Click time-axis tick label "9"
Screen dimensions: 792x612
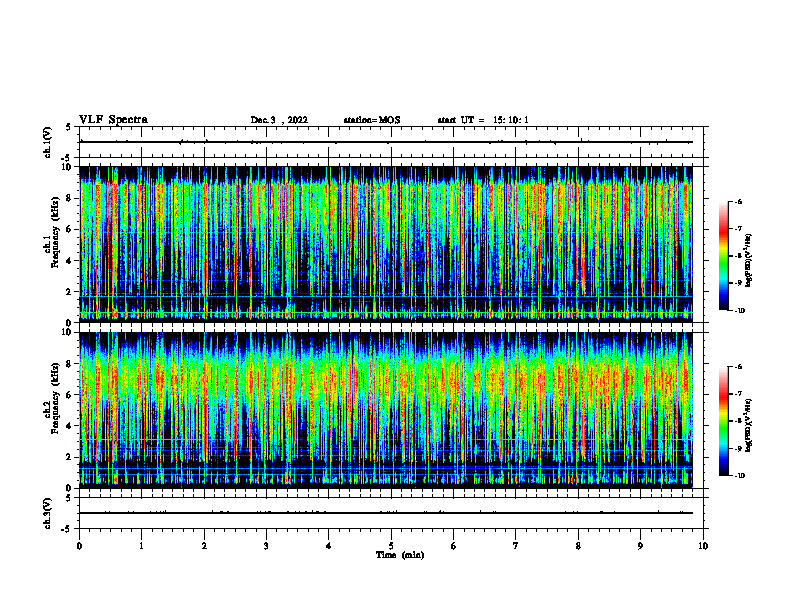tap(640, 546)
